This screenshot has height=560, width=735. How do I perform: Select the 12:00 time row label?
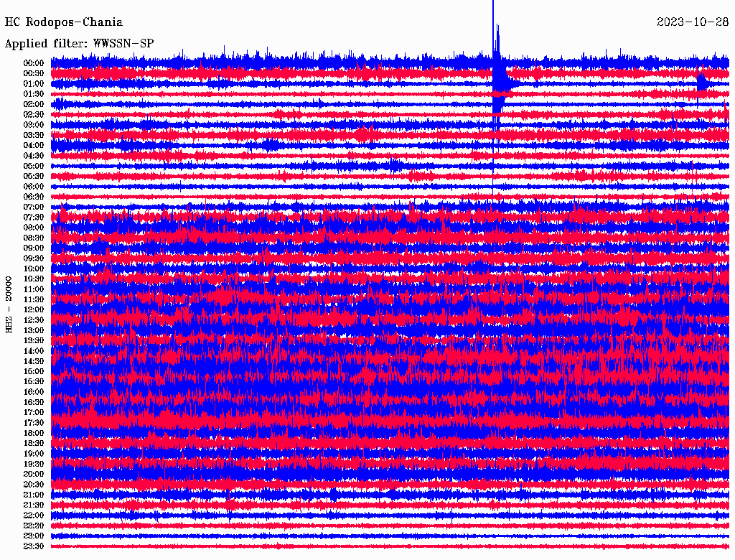tap(34, 310)
